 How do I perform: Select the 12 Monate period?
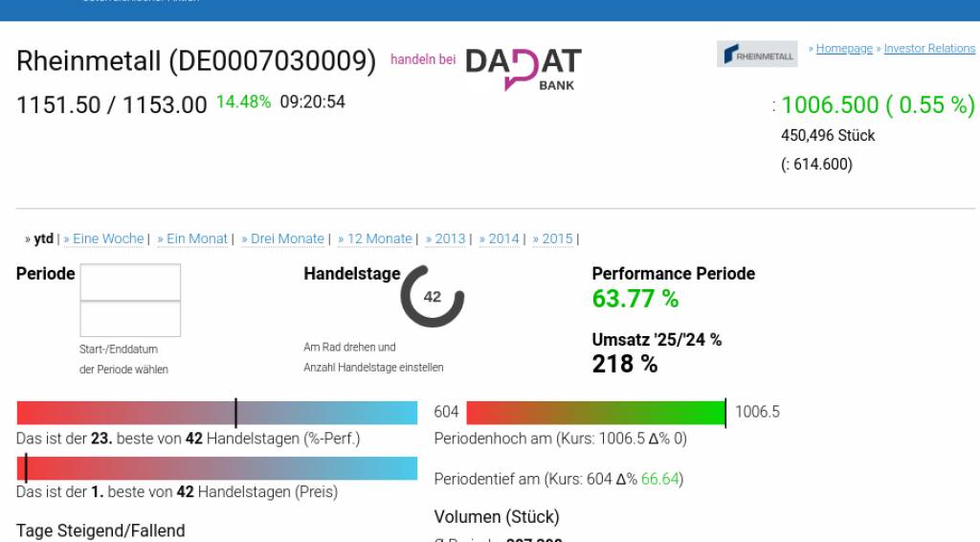point(378,239)
